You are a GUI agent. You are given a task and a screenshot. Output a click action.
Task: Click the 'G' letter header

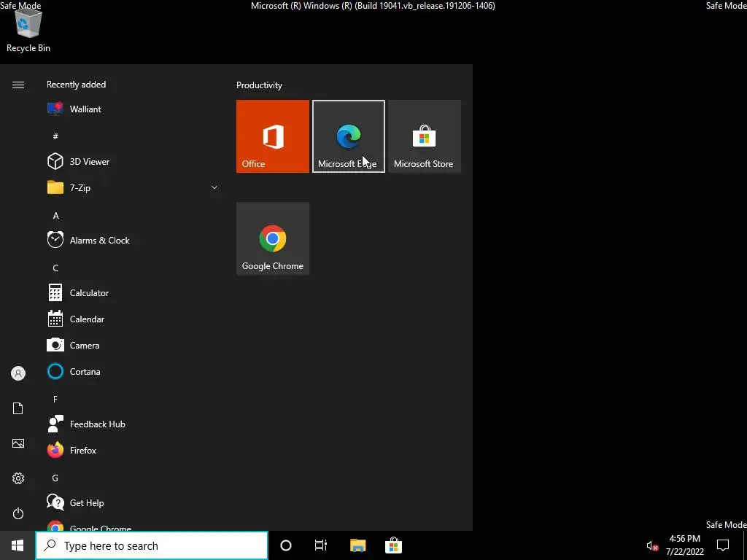tap(55, 478)
